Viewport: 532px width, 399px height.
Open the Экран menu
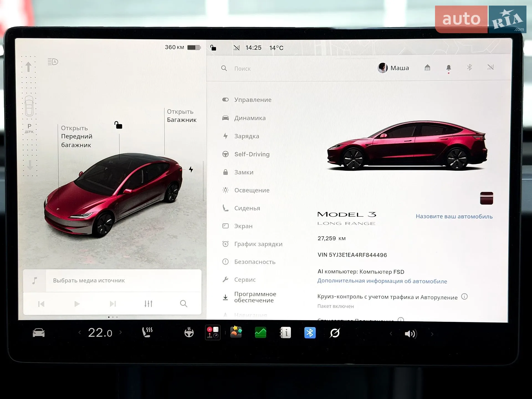coord(237,226)
